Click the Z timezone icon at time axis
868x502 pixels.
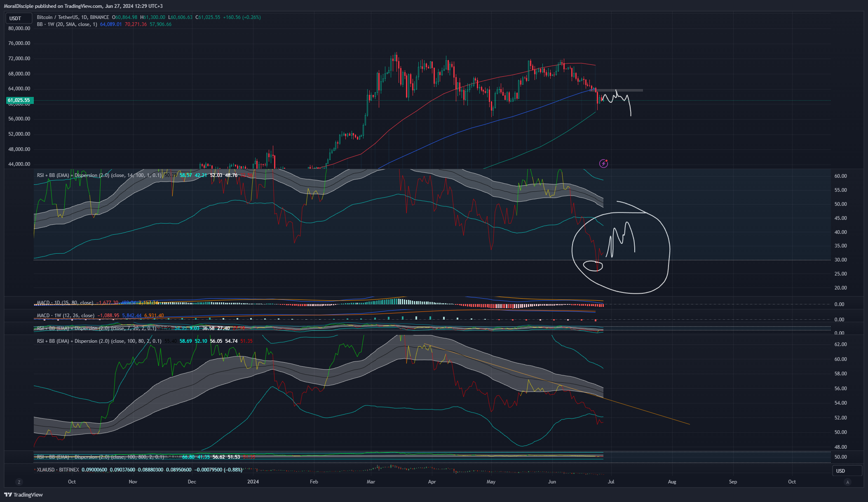click(19, 482)
